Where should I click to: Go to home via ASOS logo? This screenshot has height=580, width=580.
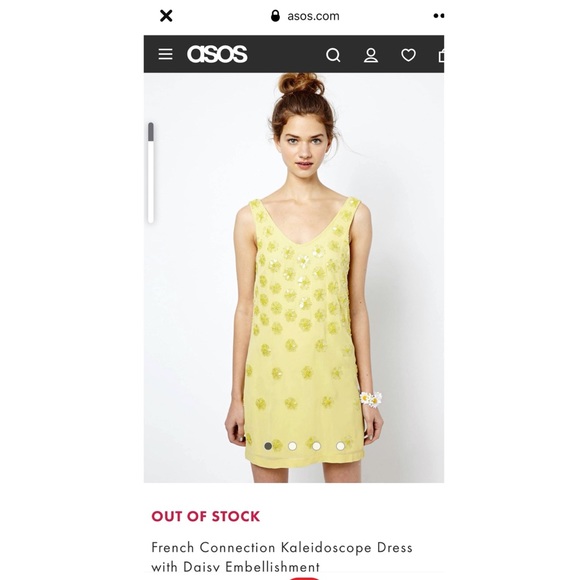[217, 54]
